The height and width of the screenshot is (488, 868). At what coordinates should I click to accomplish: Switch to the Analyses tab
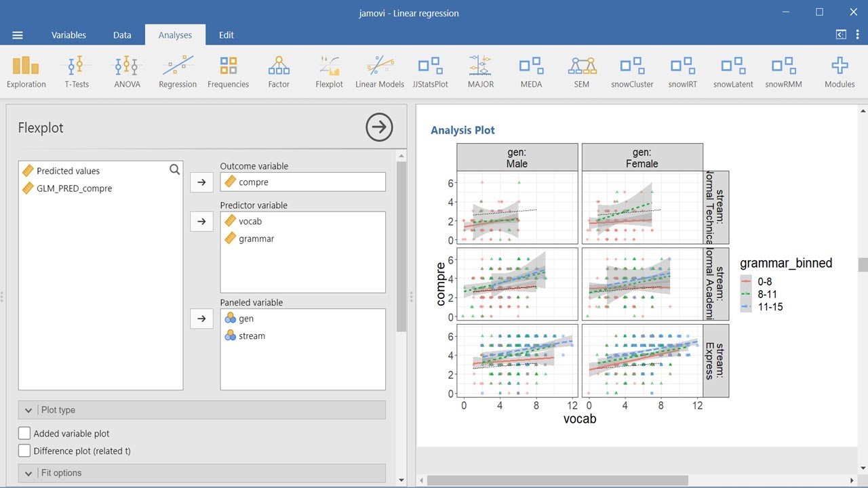(175, 35)
